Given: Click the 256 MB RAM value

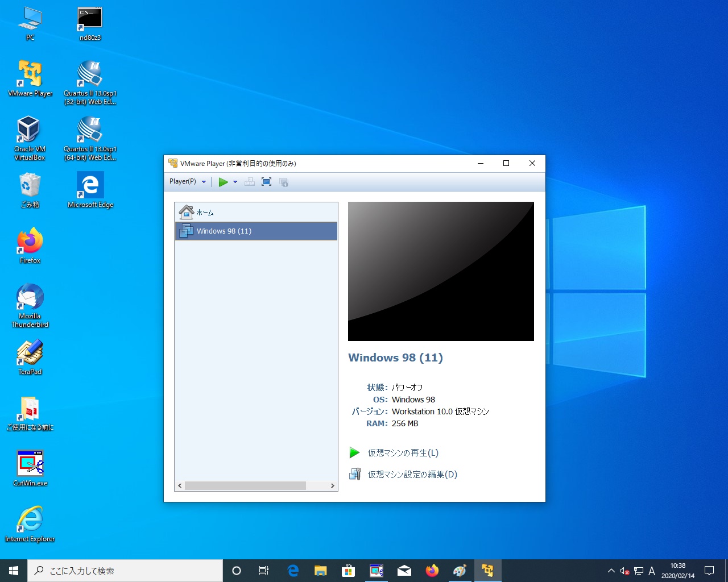Looking at the screenshot, I should click(x=405, y=423).
